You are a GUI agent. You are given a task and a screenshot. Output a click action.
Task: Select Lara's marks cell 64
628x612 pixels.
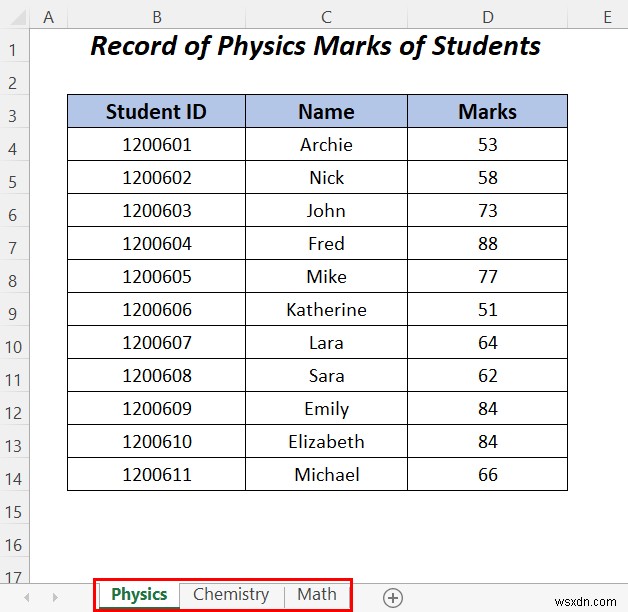click(487, 342)
